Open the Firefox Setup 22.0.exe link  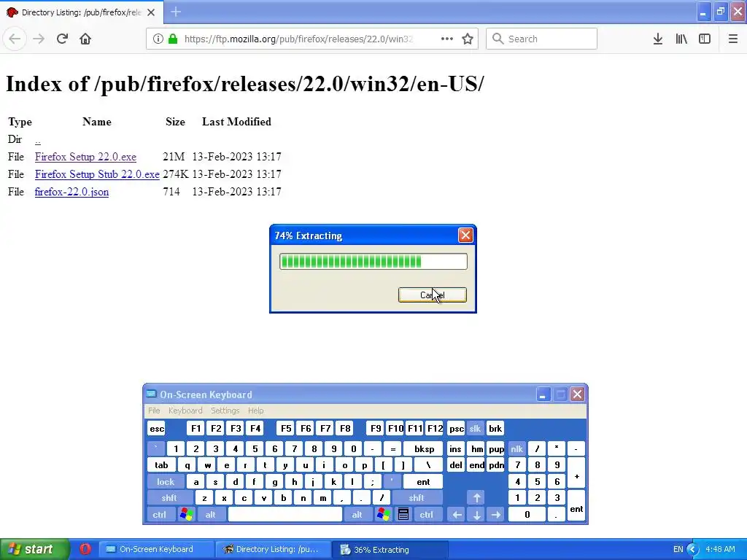[86, 157]
